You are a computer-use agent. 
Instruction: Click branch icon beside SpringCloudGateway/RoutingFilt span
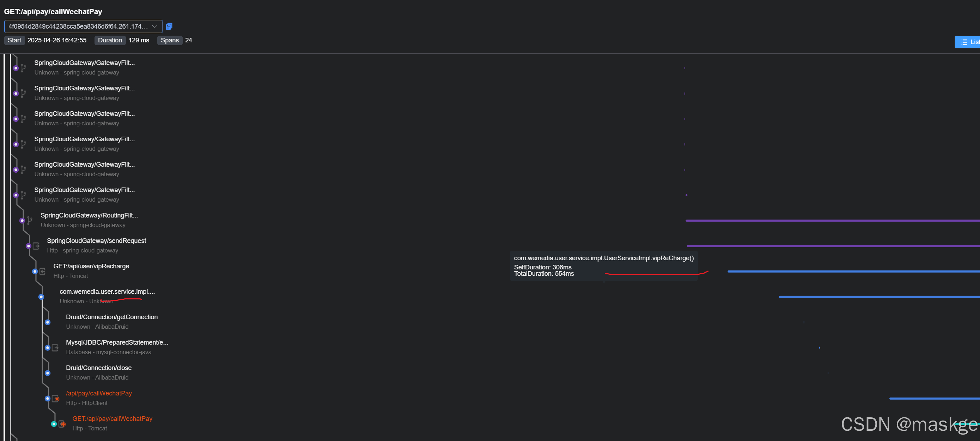[30, 220]
